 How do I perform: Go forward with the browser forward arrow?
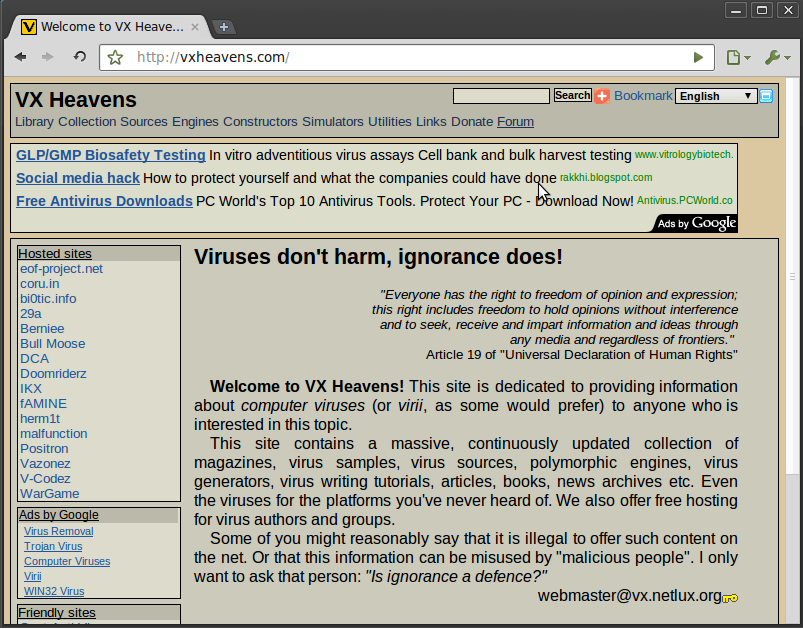click(48, 57)
